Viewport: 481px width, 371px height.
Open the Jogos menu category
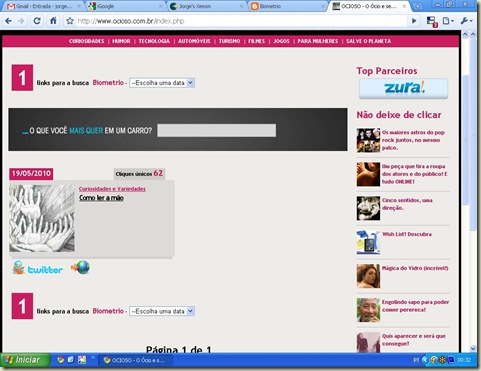[x=281, y=41]
